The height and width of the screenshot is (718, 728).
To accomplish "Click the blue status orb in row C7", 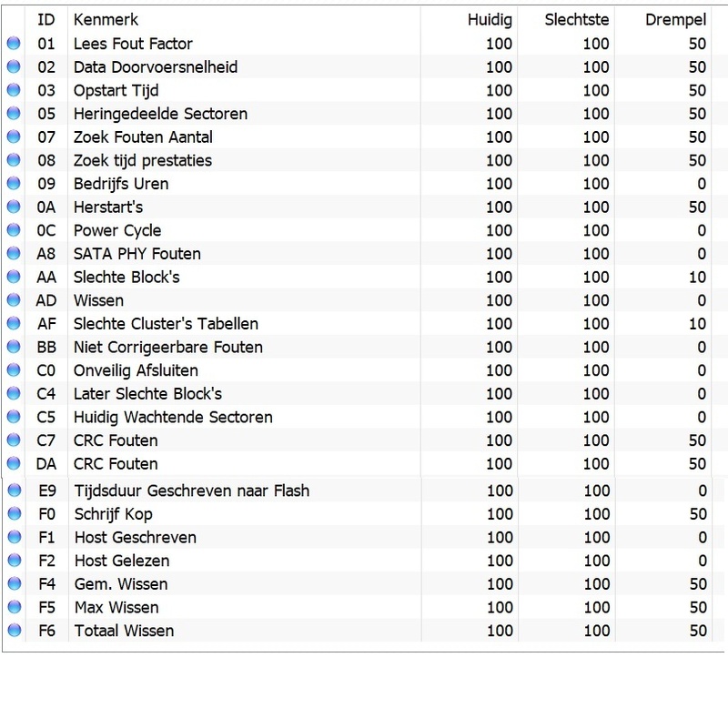I will pos(14,440).
